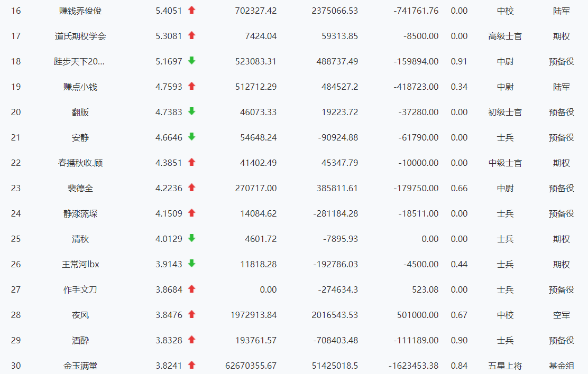Open the profile of 春播秋收.顾
Viewport: 588px width, 374px height.
(x=80, y=163)
